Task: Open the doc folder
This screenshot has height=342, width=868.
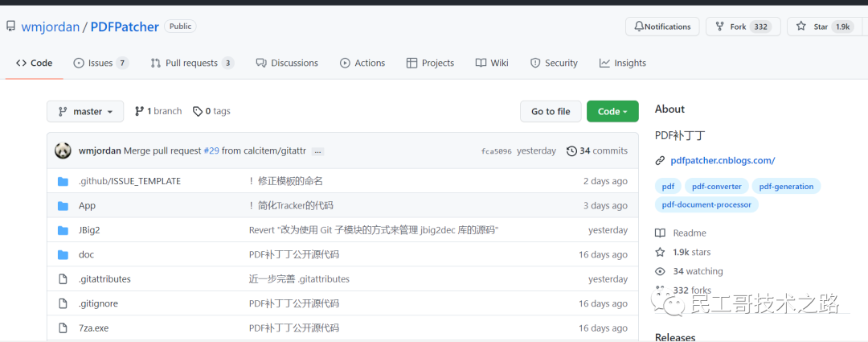Action: (86, 254)
